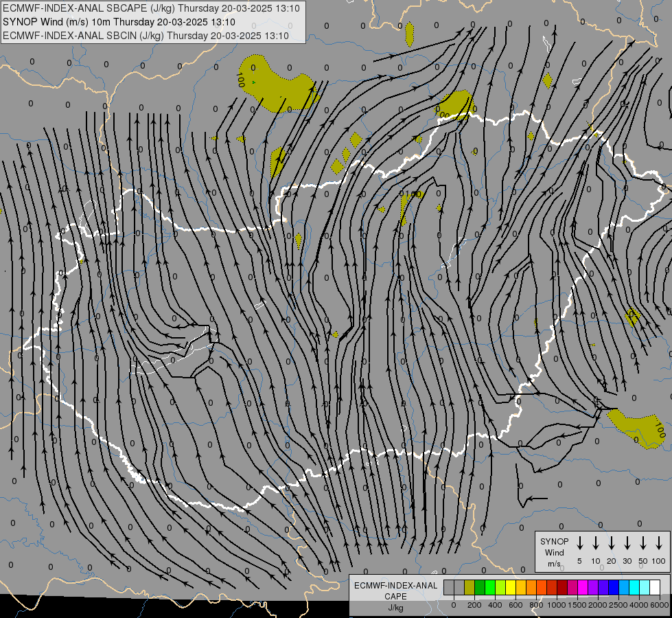Viewport: 672px width, 618px height.
Task: Click the 1500 tick label on CAPE scale
Action: [x=577, y=605]
